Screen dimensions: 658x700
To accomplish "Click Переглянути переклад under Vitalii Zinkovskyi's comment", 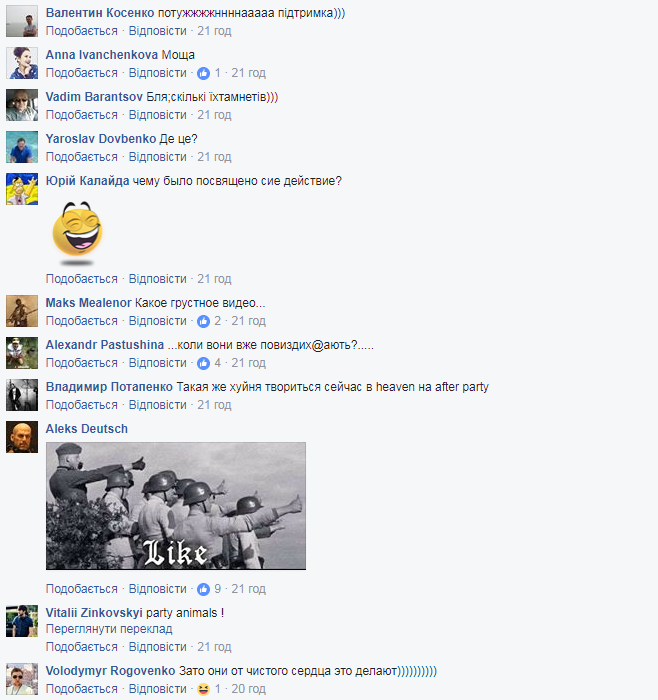I will coord(109,629).
